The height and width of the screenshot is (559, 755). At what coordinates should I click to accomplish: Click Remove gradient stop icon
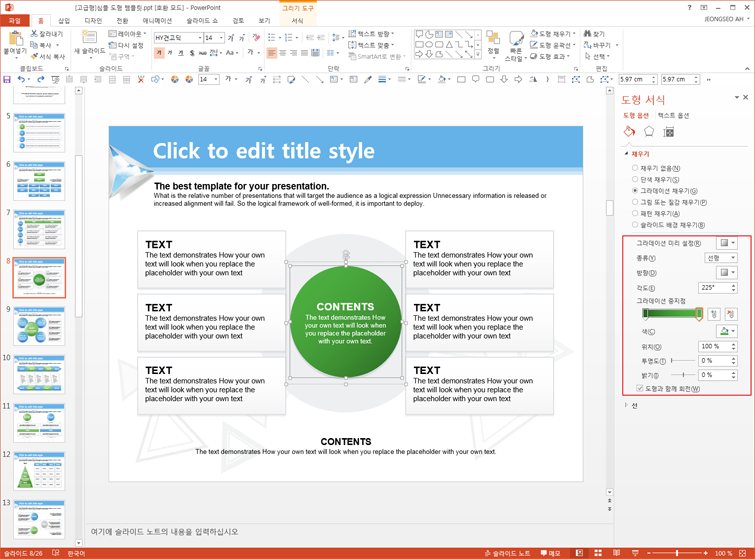point(730,314)
